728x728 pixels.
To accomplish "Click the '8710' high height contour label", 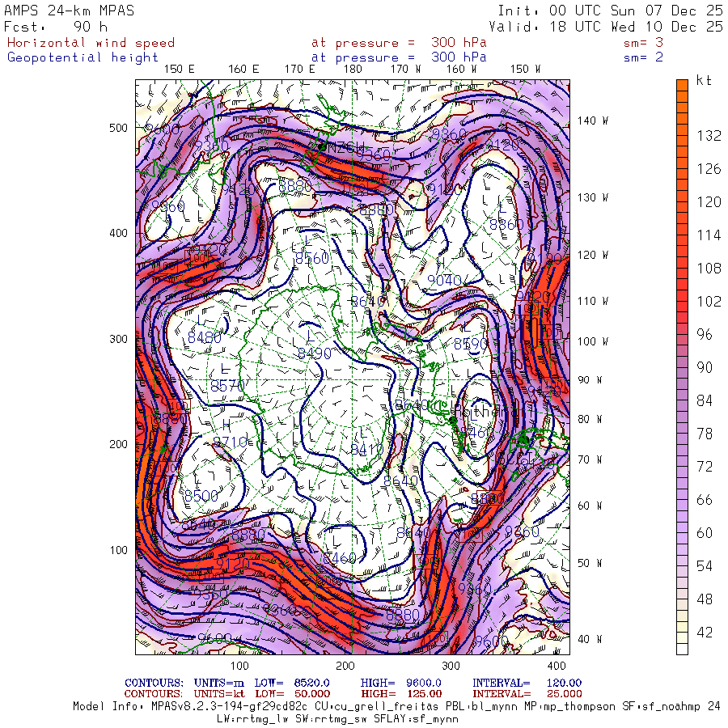I will click(x=231, y=442).
